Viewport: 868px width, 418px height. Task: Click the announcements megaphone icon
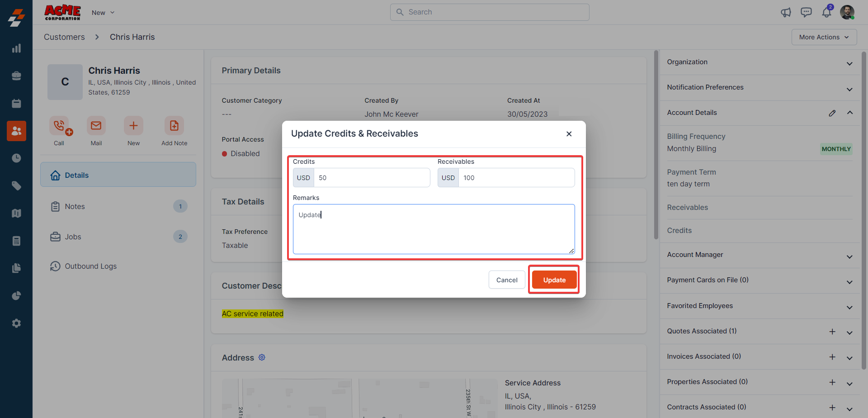[786, 12]
